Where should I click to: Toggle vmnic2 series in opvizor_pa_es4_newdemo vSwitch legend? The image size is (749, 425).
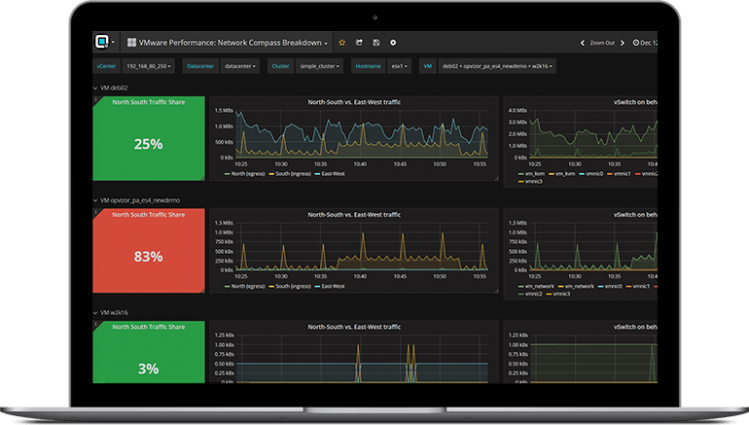point(534,294)
